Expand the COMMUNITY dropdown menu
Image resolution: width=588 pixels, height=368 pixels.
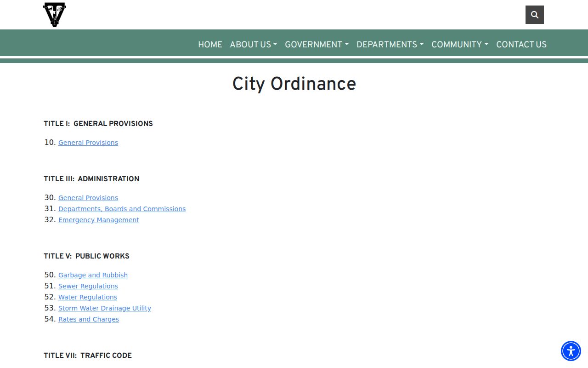pos(460,45)
